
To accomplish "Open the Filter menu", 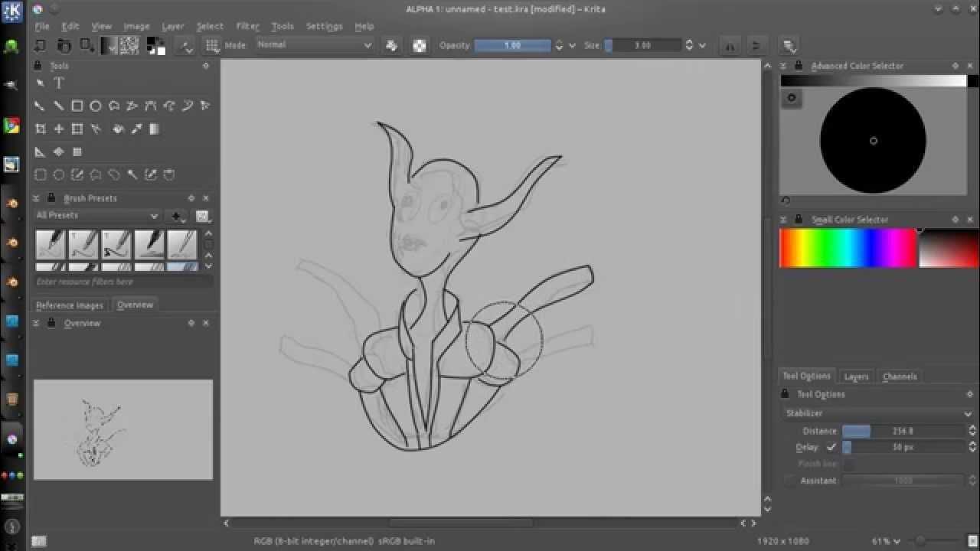I will (247, 26).
